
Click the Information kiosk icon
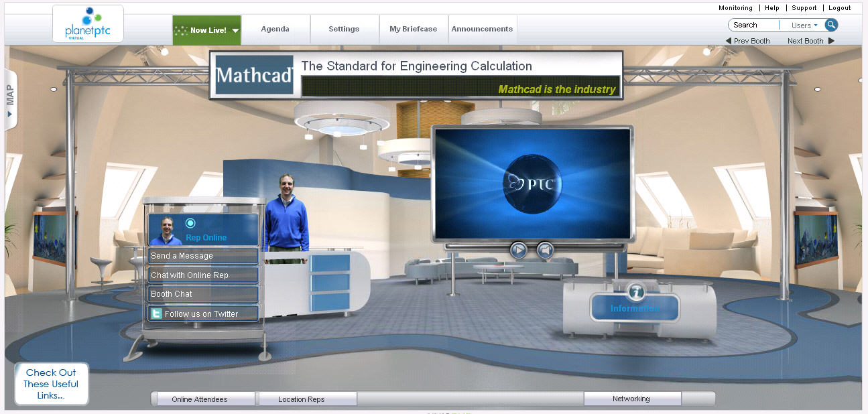[635, 291]
